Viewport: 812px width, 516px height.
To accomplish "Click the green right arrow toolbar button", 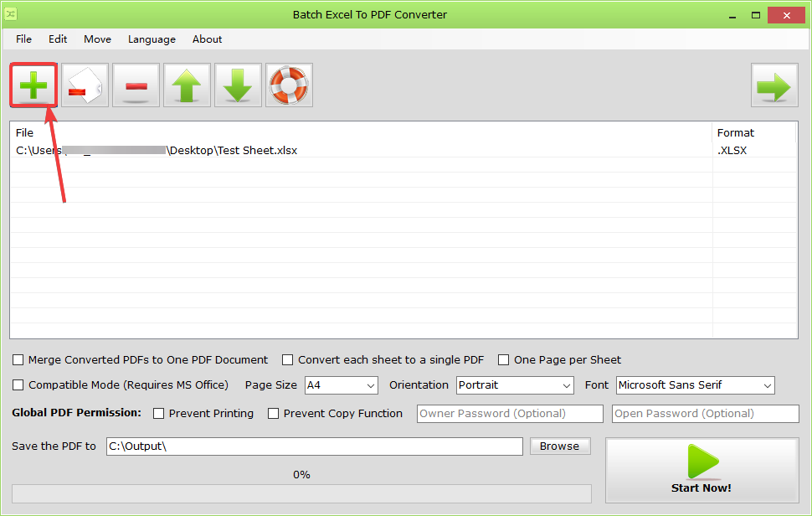I will [774, 85].
